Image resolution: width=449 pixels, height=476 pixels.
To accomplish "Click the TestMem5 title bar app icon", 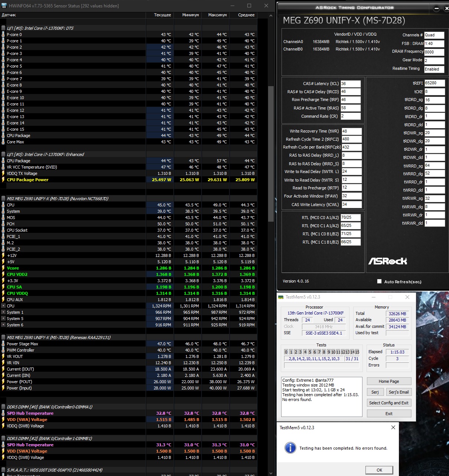I will coord(281,297).
